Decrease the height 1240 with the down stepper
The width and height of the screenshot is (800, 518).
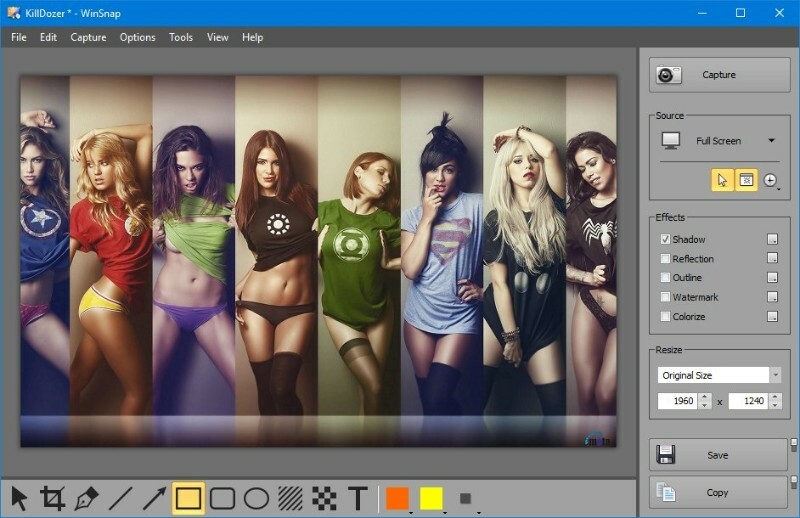776,405
